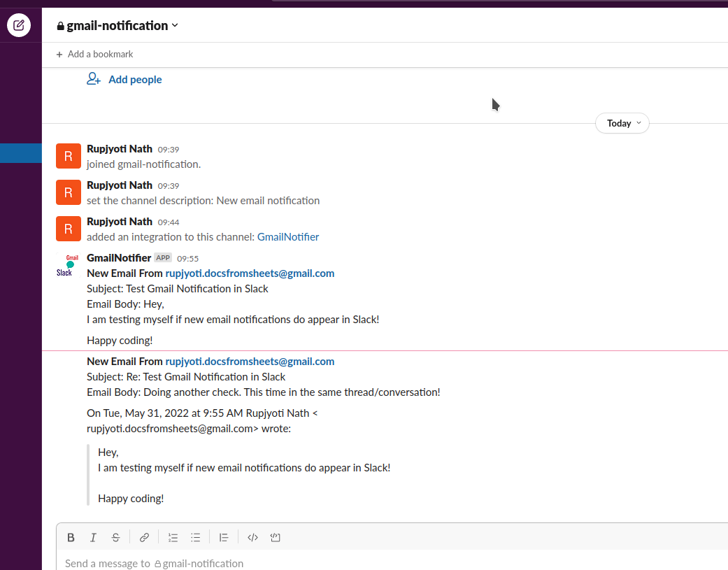Viewport: 728px width, 570px height.
Task: Click 'Subject: Re: Test Gmail Notification in Slack' line
Action: pyautogui.click(x=186, y=377)
